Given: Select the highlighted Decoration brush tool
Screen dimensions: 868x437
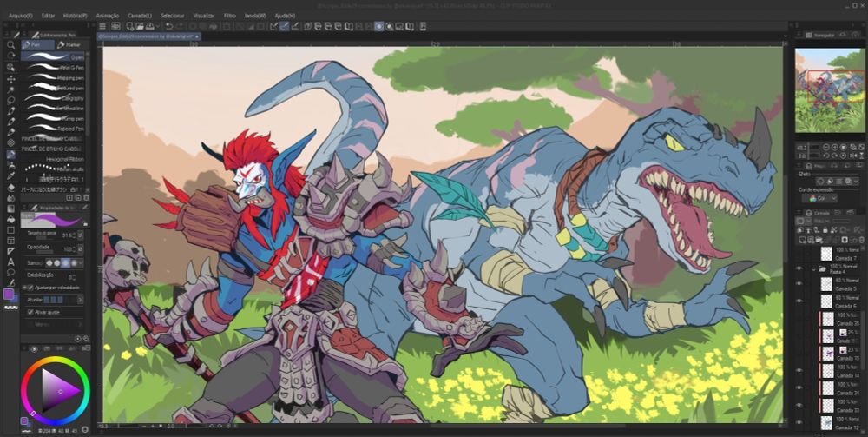Looking at the screenshot, I should click(10, 155).
